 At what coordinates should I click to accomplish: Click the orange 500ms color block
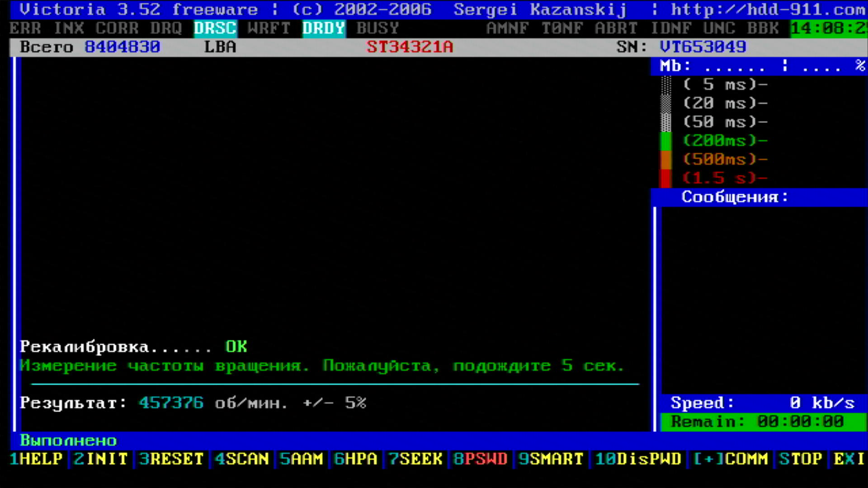[x=665, y=160]
